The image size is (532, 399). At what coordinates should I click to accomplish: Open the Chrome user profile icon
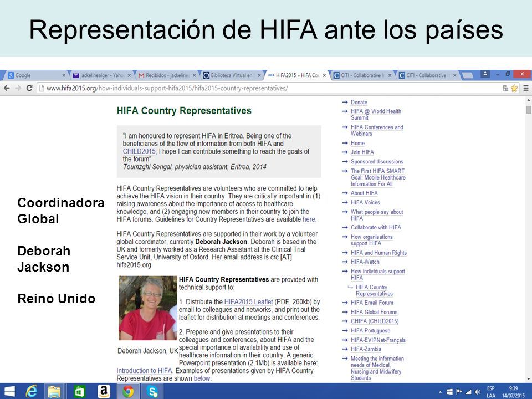pyautogui.click(x=485, y=73)
